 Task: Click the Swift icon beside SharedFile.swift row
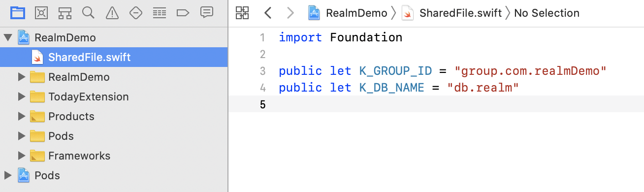coord(37,57)
